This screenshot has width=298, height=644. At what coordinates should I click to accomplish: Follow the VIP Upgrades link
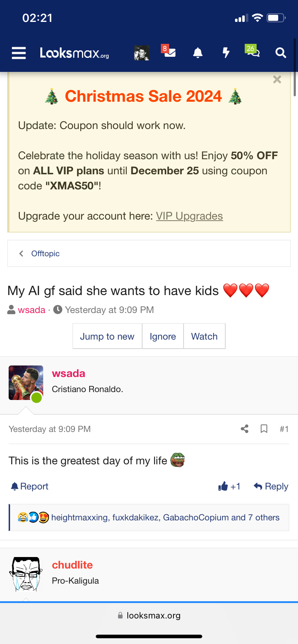pos(189,216)
